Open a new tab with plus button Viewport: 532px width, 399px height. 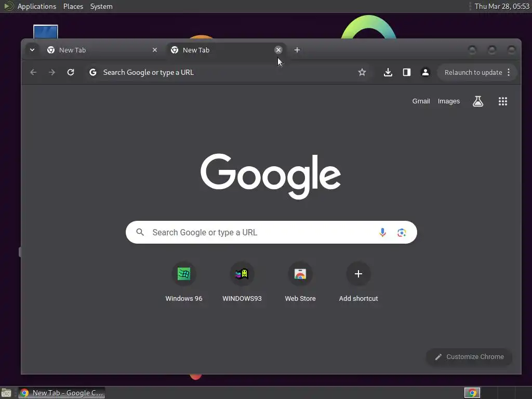coord(297,50)
